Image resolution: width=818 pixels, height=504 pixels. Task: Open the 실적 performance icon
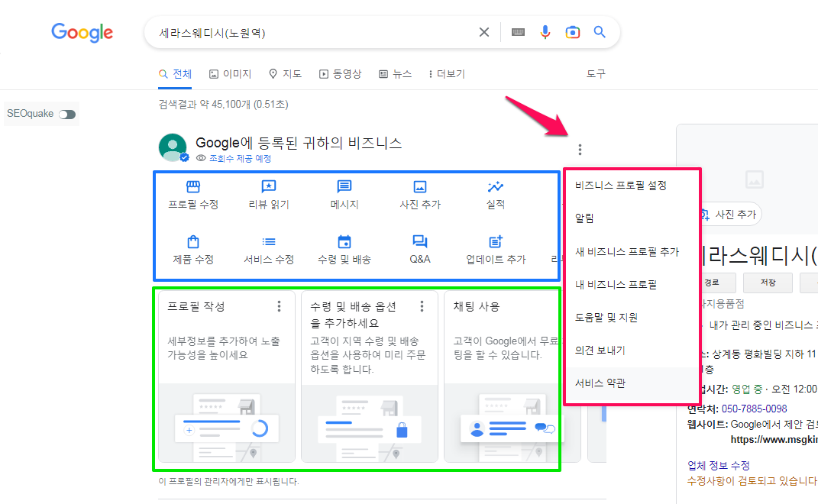click(496, 186)
